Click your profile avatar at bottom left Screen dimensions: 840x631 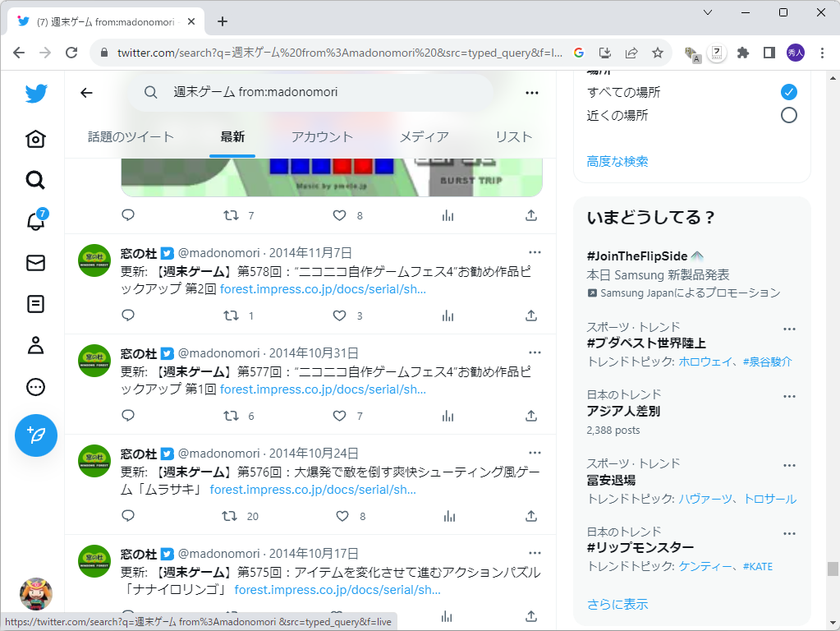pyautogui.click(x=35, y=593)
